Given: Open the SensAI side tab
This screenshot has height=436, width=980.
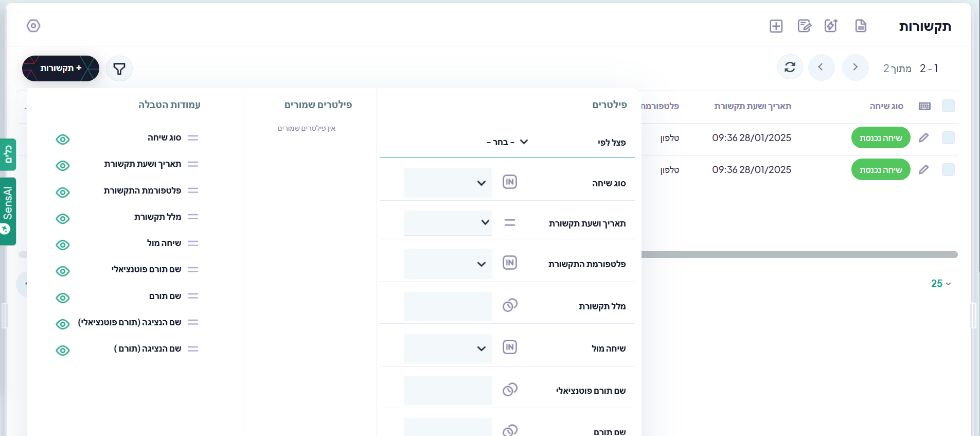Looking at the screenshot, I should click(x=8, y=211).
